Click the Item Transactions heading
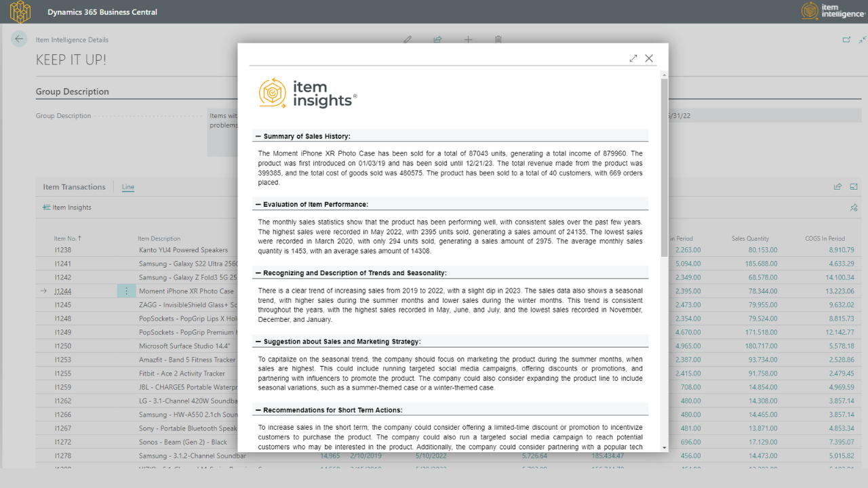 click(x=74, y=187)
